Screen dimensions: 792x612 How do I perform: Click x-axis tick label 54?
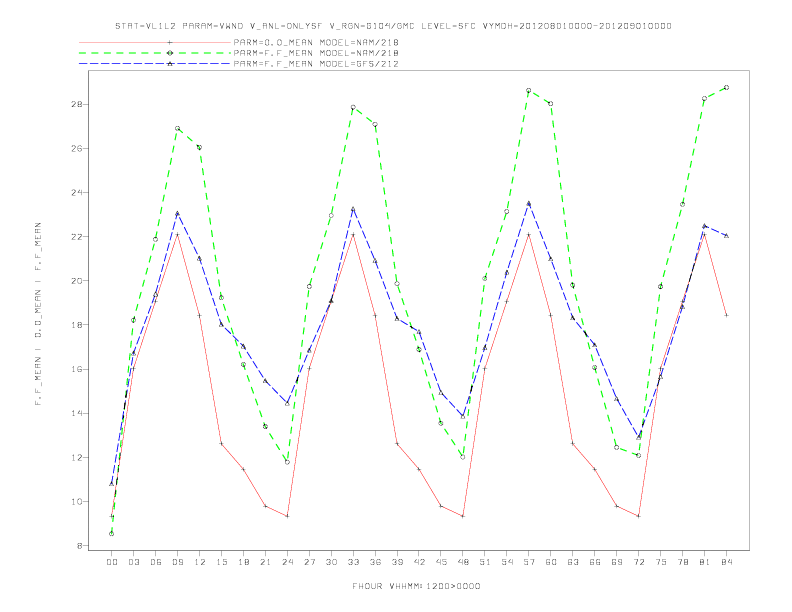click(507, 562)
